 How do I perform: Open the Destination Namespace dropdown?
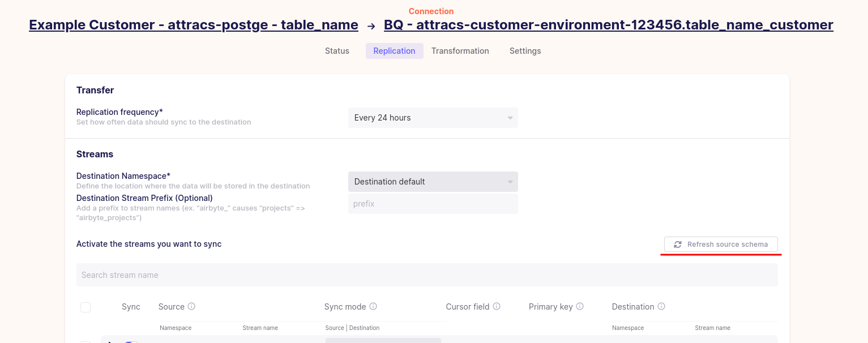click(433, 182)
